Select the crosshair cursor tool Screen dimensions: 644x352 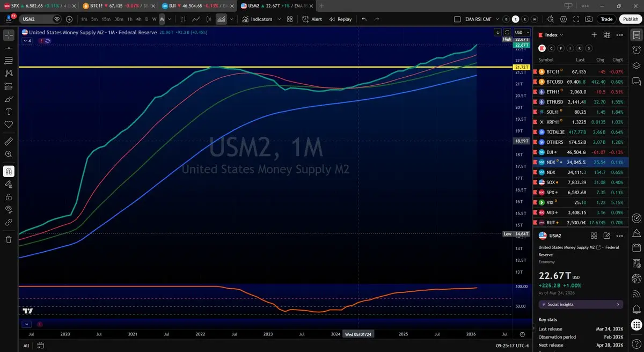click(9, 35)
